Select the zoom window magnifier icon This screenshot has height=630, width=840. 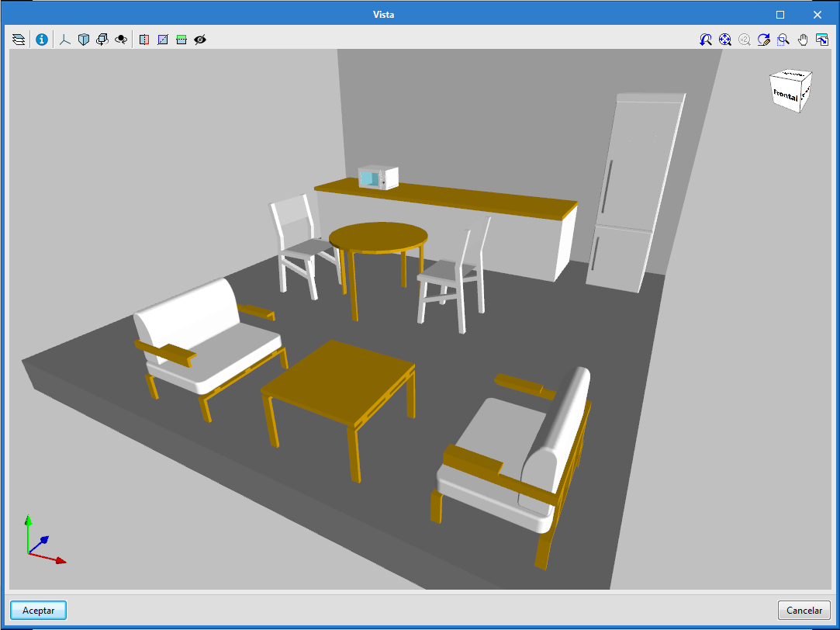783,40
